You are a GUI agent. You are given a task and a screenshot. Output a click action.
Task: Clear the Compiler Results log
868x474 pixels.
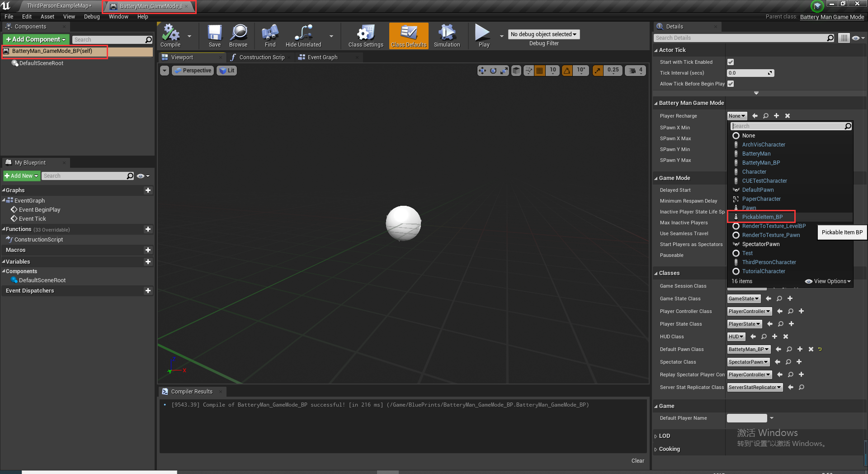point(637,461)
